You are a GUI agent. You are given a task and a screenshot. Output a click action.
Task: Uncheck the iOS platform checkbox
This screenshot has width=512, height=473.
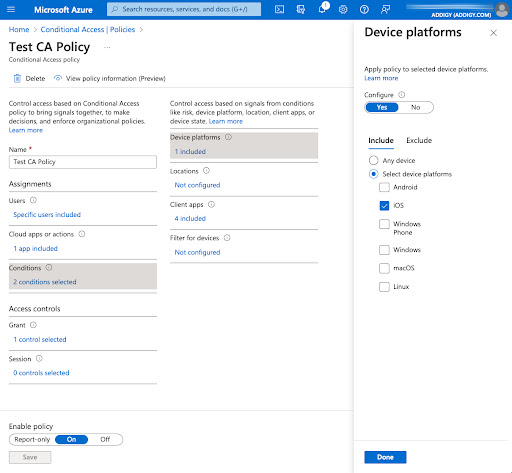pyautogui.click(x=384, y=205)
